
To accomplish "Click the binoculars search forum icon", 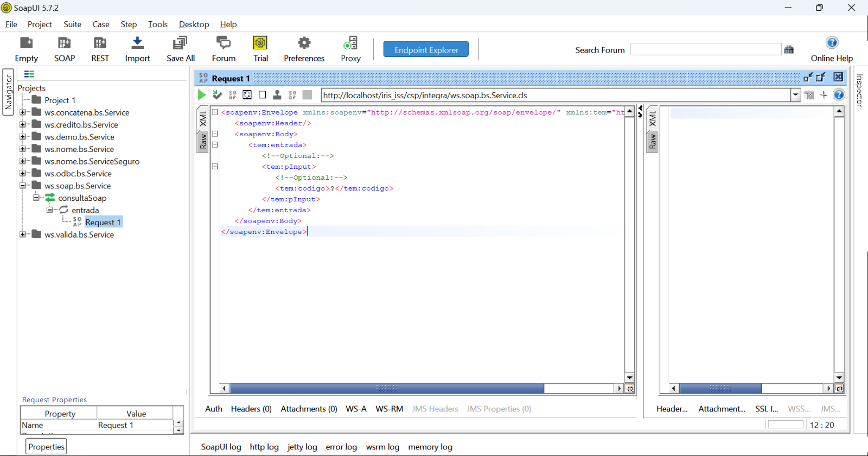I will coord(789,50).
